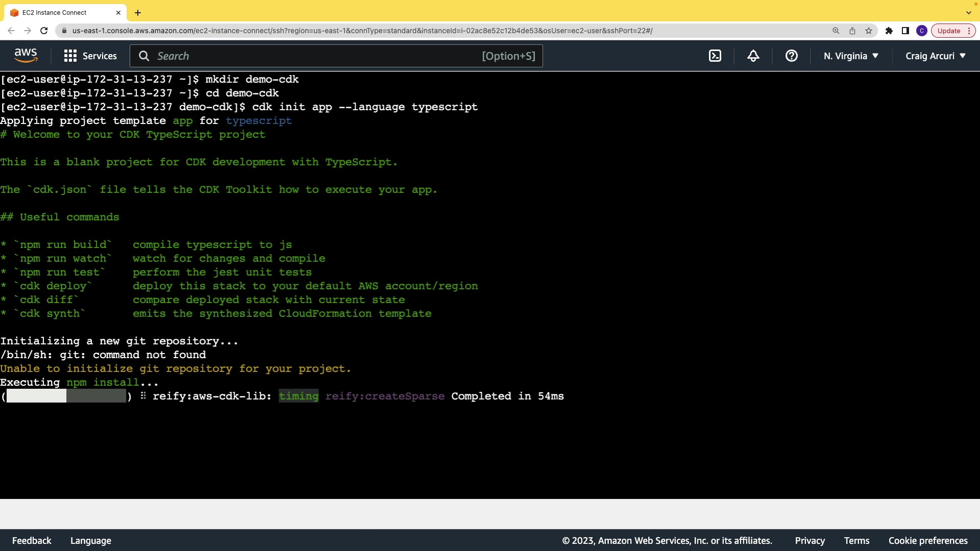Click the AWS logo home icon
The image size is (980, 551).
coord(26,56)
